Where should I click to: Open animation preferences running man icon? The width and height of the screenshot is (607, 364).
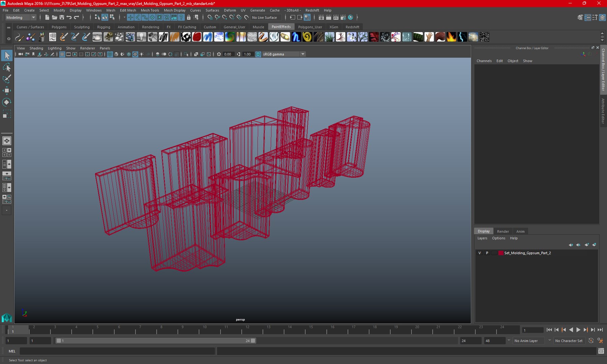point(600,341)
